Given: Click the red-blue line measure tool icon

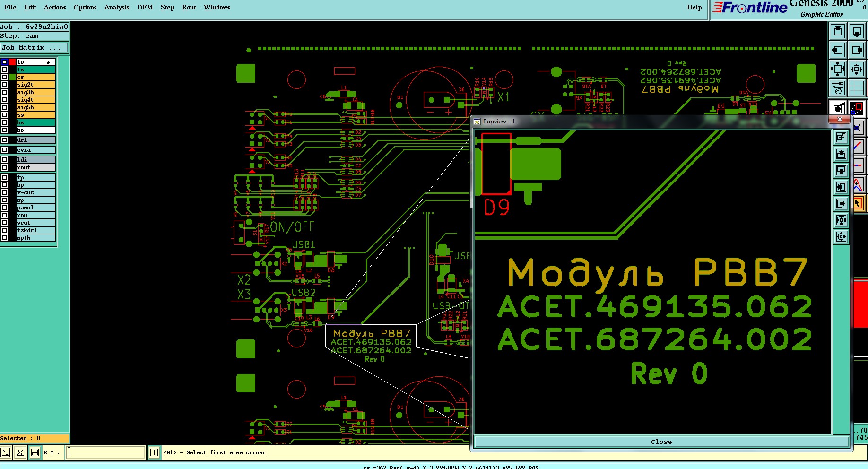Looking at the screenshot, I should coord(858,147).
